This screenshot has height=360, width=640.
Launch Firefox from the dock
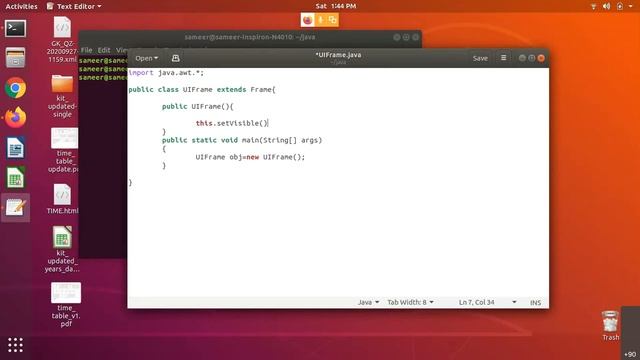15,118
